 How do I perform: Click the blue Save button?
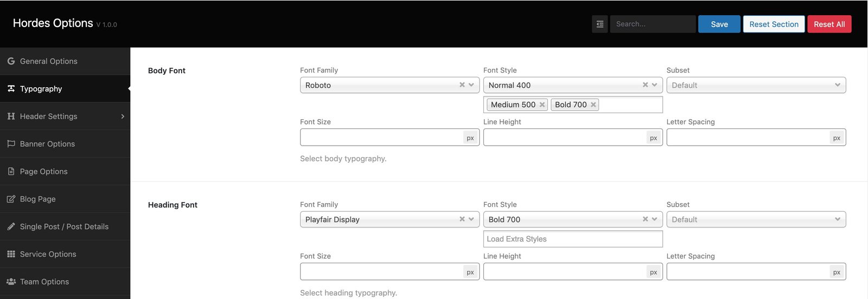tap(719, 24)
